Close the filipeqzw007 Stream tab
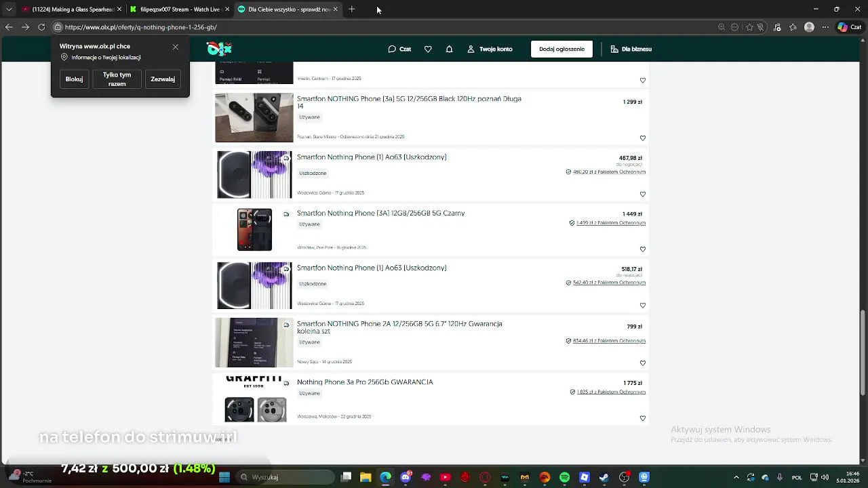Viewport: 868px width, 488px height. 227,9
